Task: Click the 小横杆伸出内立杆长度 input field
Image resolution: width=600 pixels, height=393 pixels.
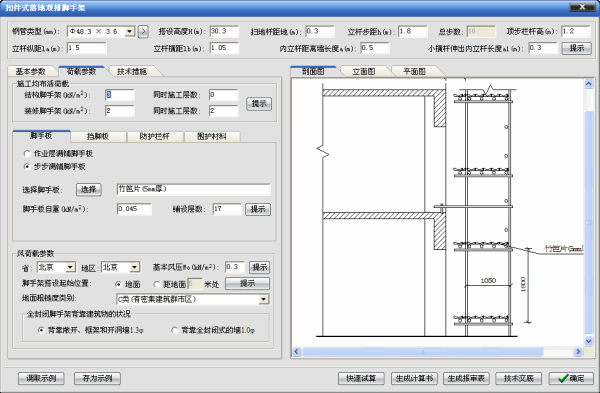Action: 543,48
